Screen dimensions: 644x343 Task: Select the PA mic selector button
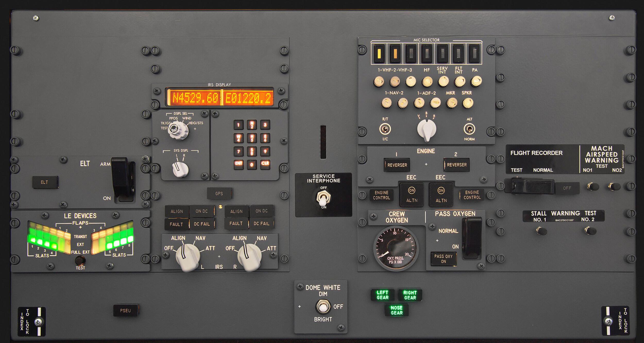[x=474, y=54]
